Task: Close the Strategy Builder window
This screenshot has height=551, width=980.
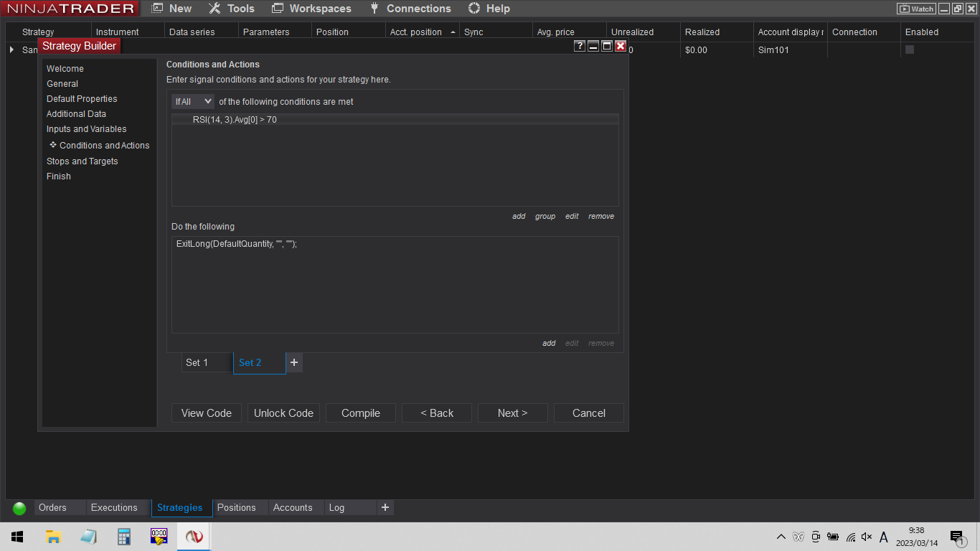Action: pyautogui.click(x=621, y=46)
